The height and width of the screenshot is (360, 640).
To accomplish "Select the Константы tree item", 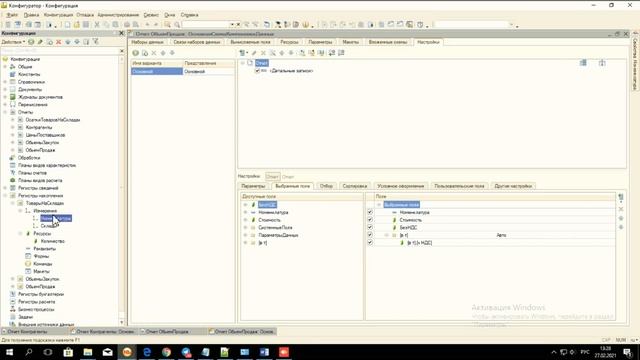I will [x=29, y=74].
